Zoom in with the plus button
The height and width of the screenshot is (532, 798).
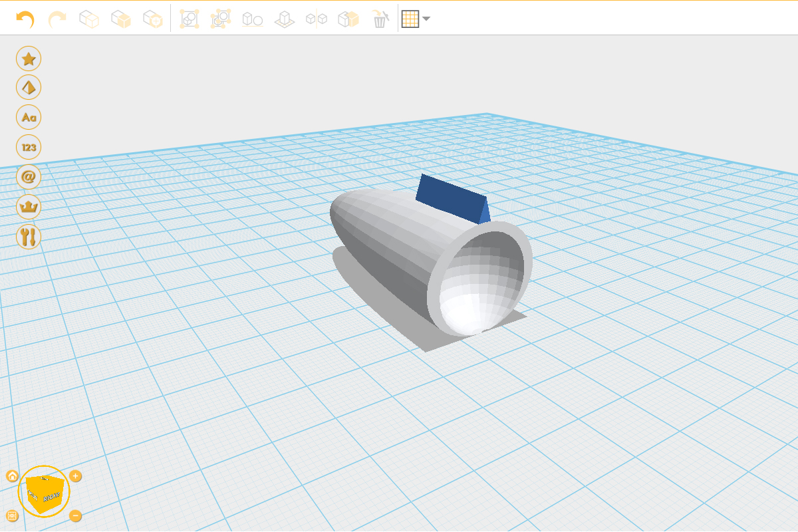[x=76, y=476]
